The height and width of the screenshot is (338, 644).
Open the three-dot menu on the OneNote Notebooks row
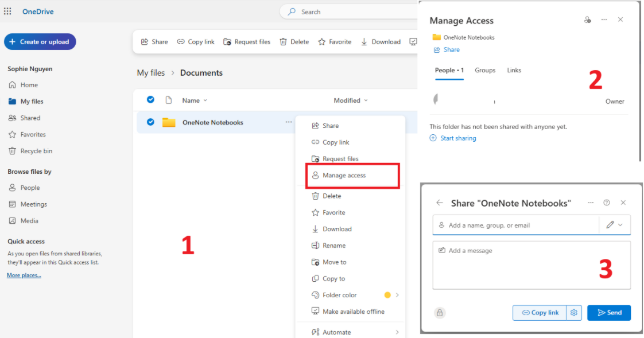click(x=289, y=122)
